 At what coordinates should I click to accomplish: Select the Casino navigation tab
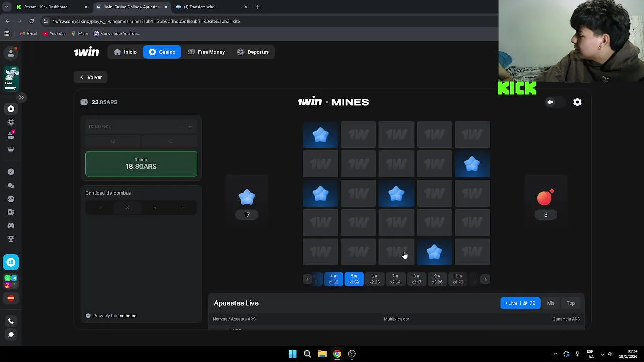pos(162,52)
